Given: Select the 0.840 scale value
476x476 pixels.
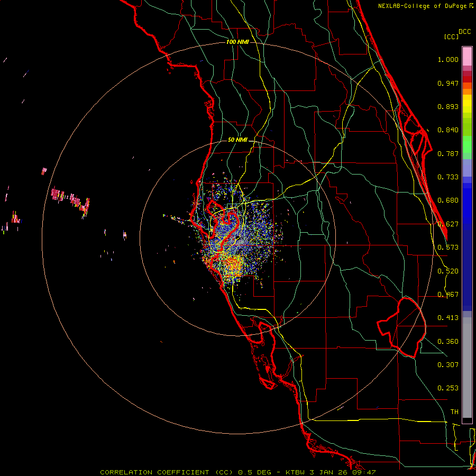Looking at the screenshot, I should [x=448, y=130].
